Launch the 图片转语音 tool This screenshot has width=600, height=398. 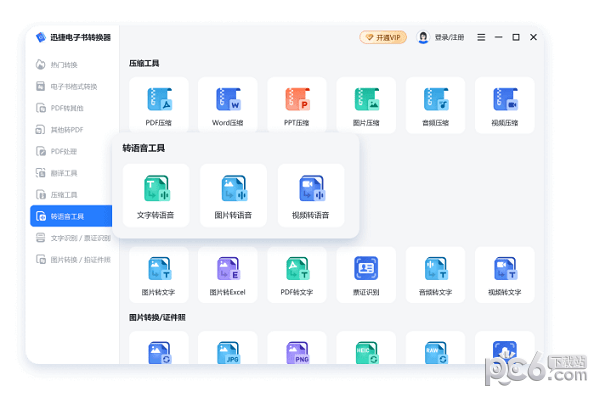[233, 196]
